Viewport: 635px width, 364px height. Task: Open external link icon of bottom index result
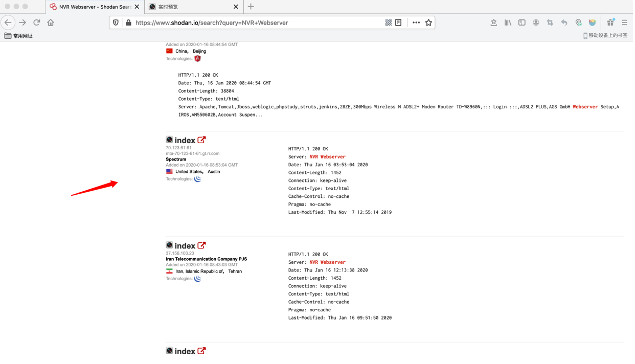[x=201, y=350]
